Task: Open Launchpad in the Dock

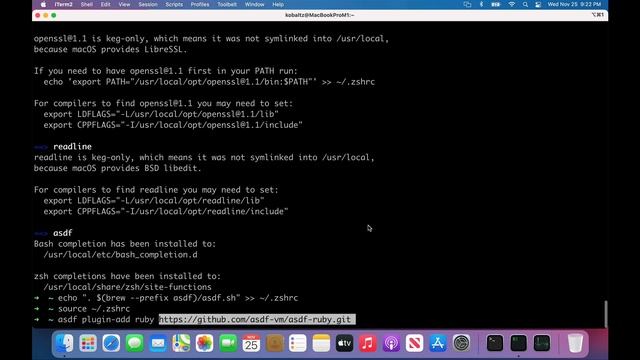Action: (x=88, y=343)
